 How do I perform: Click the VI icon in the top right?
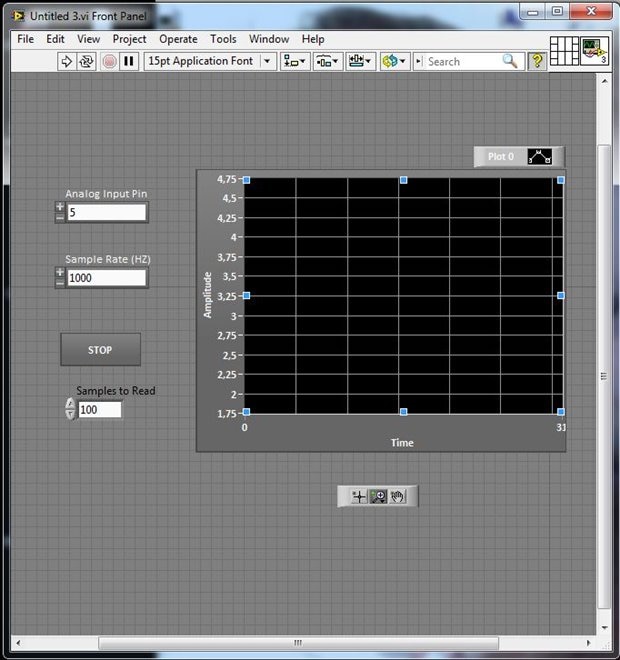pyautogui.click(x=594, y=51)
